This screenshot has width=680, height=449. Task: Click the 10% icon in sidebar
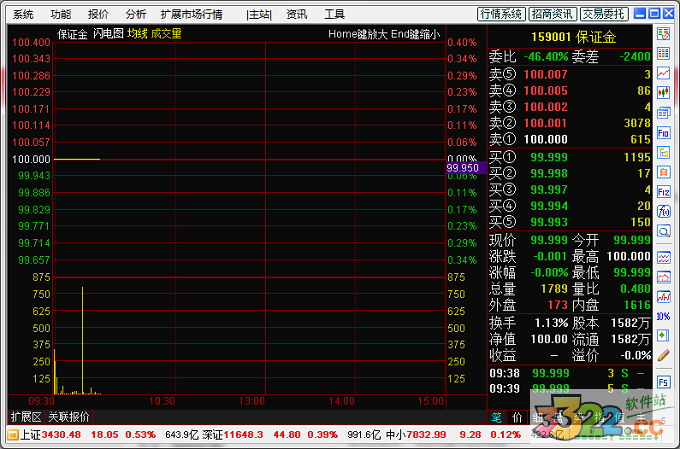tap(664, 316)
